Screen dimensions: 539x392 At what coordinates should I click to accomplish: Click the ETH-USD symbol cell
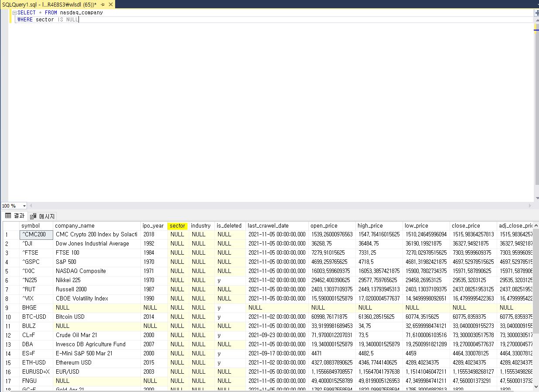[x=36, y=363]
